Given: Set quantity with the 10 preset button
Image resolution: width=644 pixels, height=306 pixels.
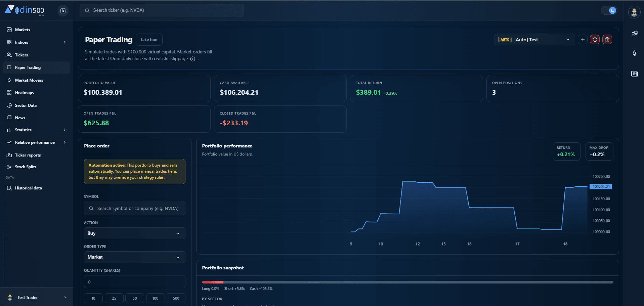Looking at the screenshot, I should point(93,298).
